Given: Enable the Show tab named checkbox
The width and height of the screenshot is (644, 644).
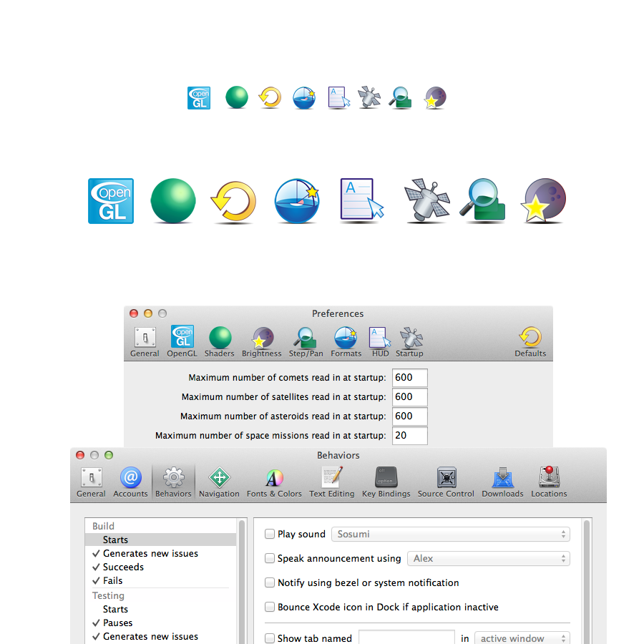Looking at the screenshot, I should [270, 638].
